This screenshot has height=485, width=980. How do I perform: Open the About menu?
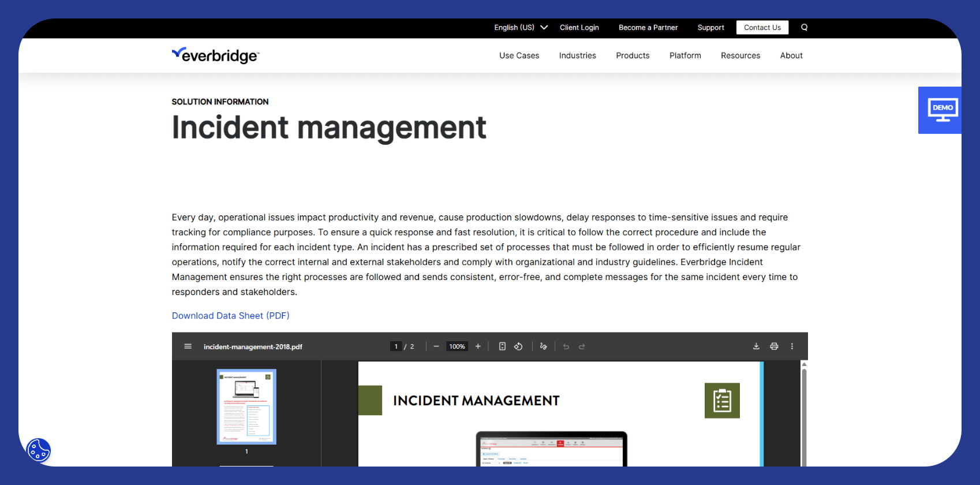[x=791, y=55]
